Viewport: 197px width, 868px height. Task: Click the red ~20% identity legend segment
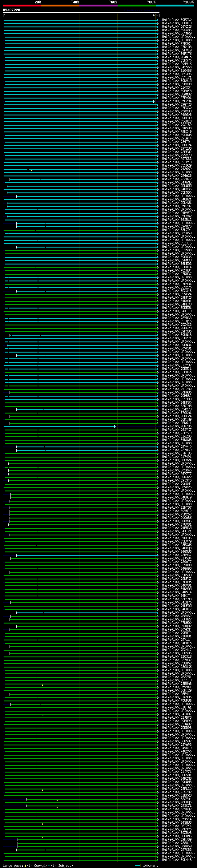pyautogui.click(x=22, y=6)
